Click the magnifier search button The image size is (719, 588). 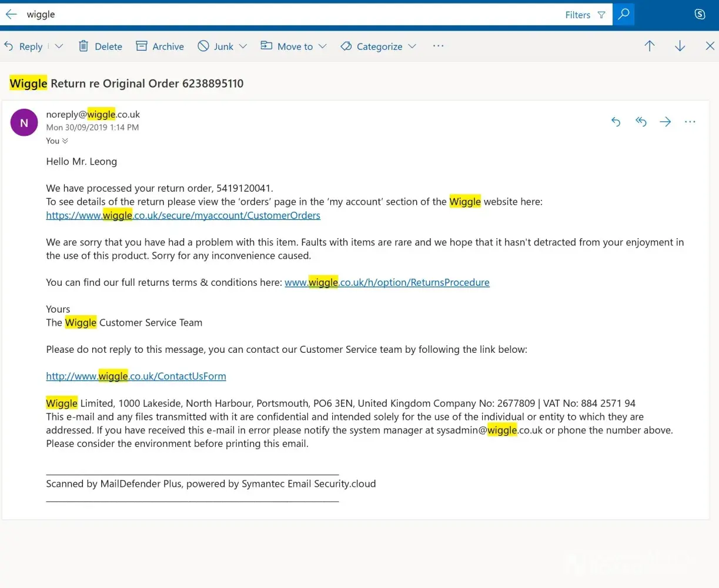[623, 15]
